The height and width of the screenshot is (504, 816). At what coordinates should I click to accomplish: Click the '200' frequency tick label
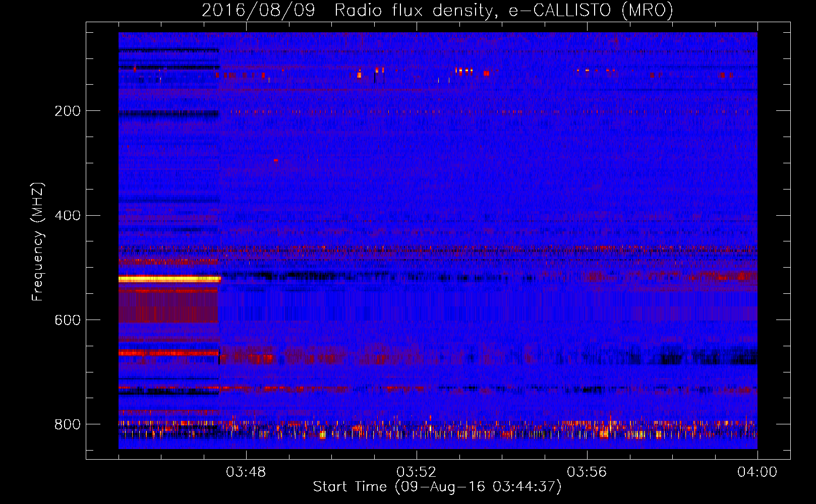tap(68, 111)
